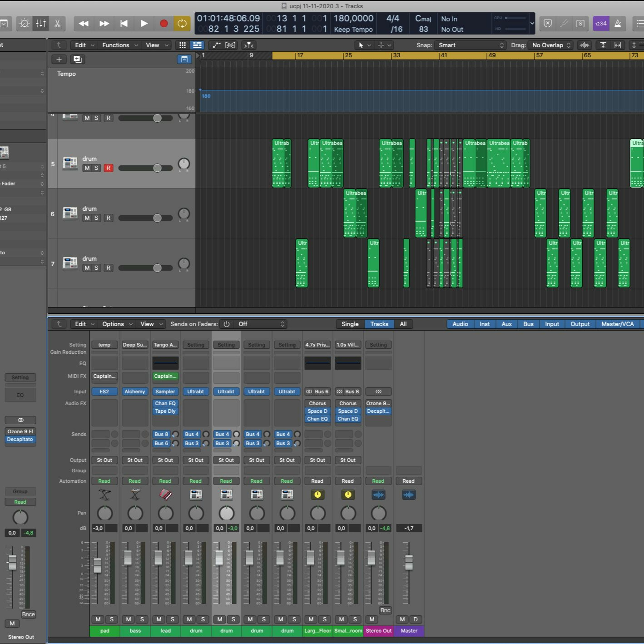The image size is (644, 644).
Task: Toggle the purple 1234 Count-in button
Action: [601, 23]
